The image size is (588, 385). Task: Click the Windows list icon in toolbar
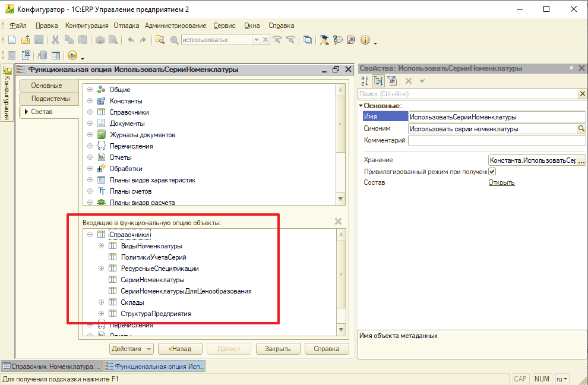pos(308,40)
